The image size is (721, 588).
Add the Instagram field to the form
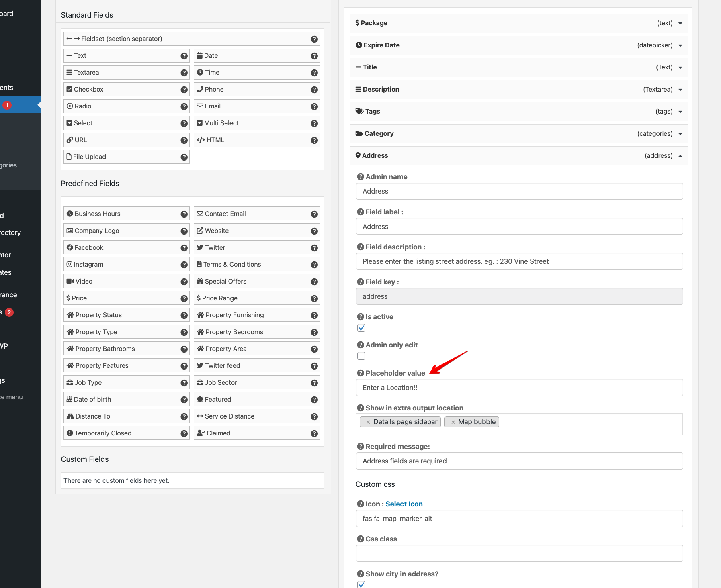[126, 264]
